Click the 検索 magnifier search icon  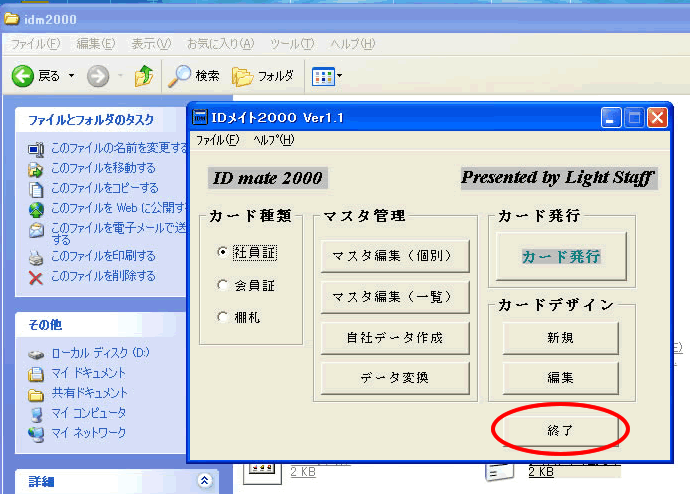coord(180,76)
